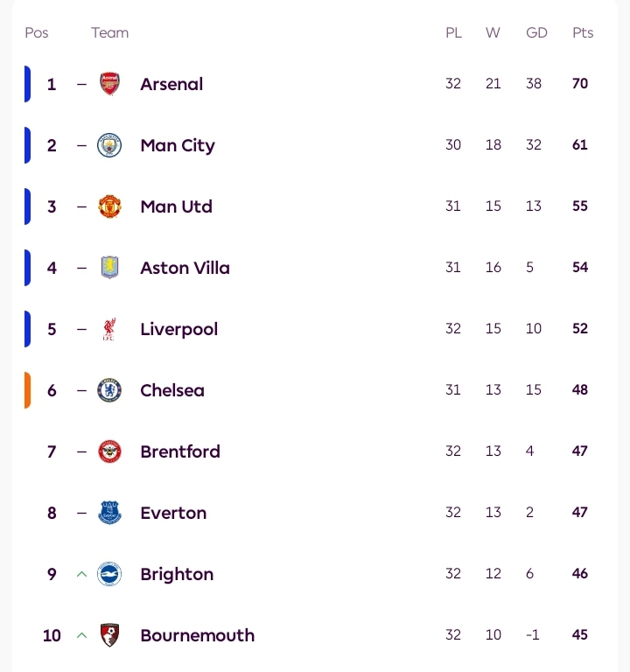
Task: Select the Bournemouth badge icon
Action: pos(109,635)
